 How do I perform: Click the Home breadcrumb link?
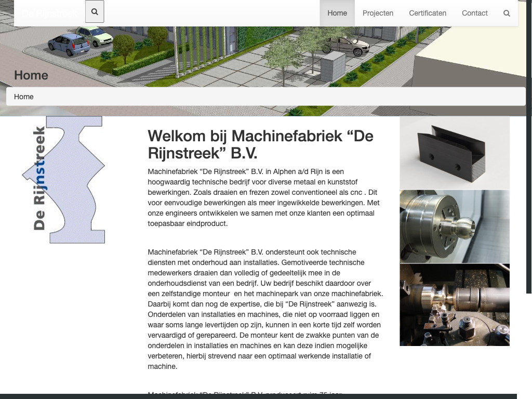tap(24, 97)
